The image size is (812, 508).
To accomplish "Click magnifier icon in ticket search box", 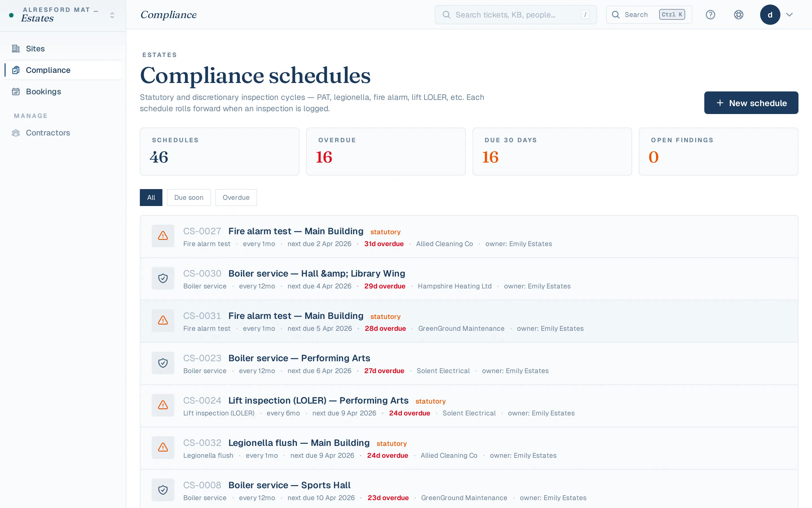I will pos(446,15).
